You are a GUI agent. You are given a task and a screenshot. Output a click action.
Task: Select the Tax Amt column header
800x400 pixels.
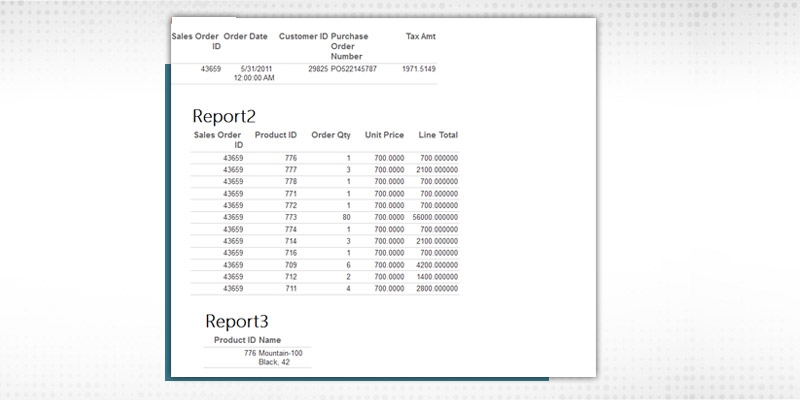click(x=420, y=36)
